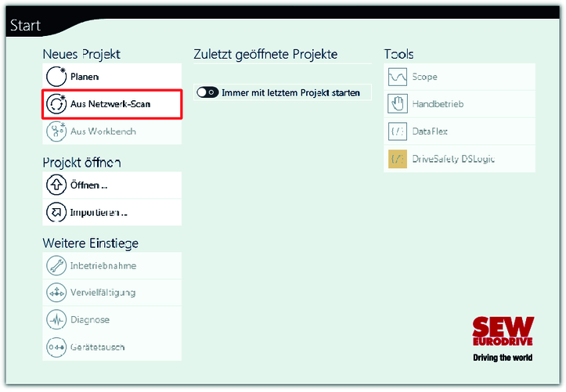Select the Start title tab
Image resolution: width=566 pixels, height=392 pixels.
(x=25, y=26)
